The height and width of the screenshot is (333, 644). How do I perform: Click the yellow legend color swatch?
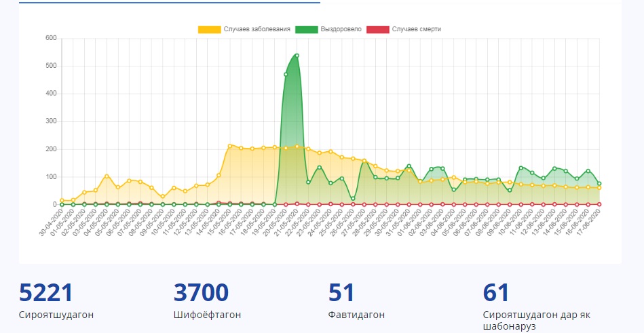pos(210,29)
